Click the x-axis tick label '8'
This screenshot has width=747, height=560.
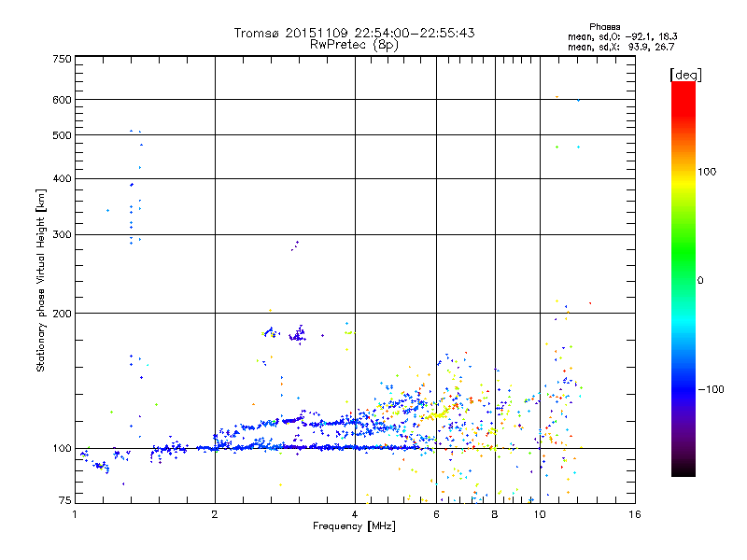495,514
